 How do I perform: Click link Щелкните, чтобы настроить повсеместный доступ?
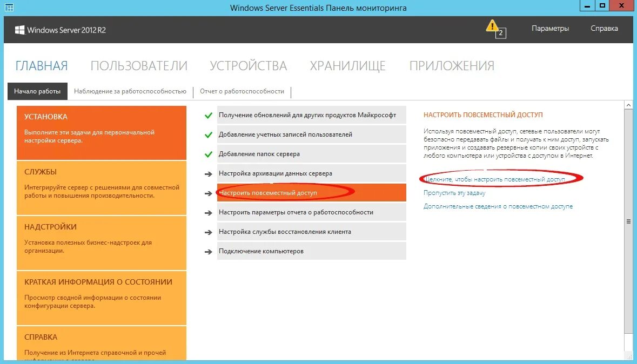494,179
